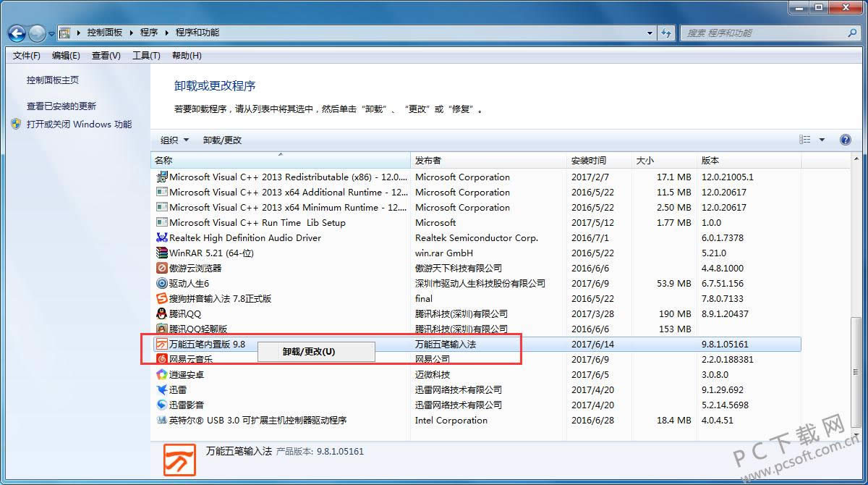
Task: Choose 卸载/更改(U) from the context menu
Action: click(309, 352)
